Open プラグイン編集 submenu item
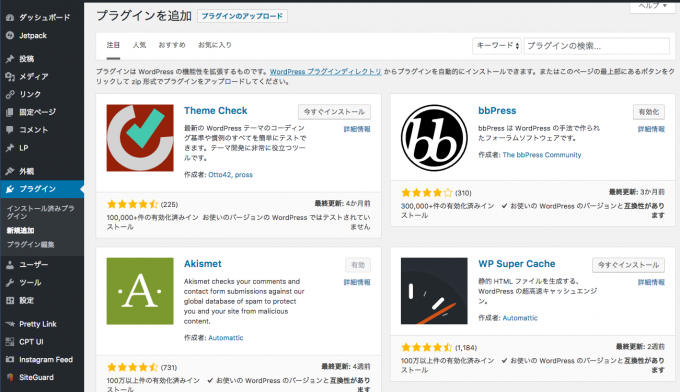 pyautogui.click(x=30, y=245)
